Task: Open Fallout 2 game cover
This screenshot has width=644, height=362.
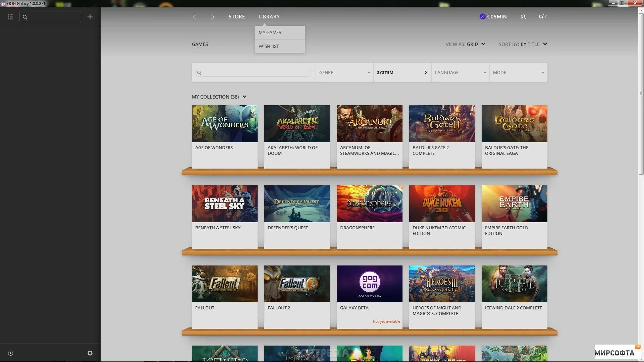Action: click(297, 284)
